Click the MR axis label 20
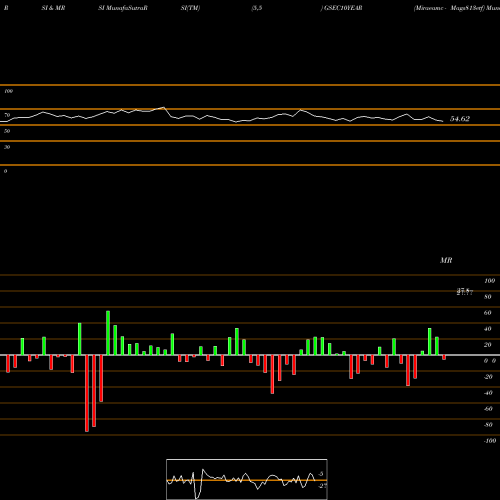The image size is (500, 500). point(488,345)
